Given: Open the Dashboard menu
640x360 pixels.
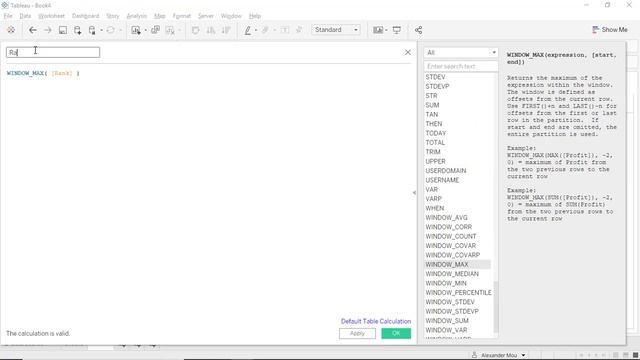Looking at the screenshot, I should point(85,16).
